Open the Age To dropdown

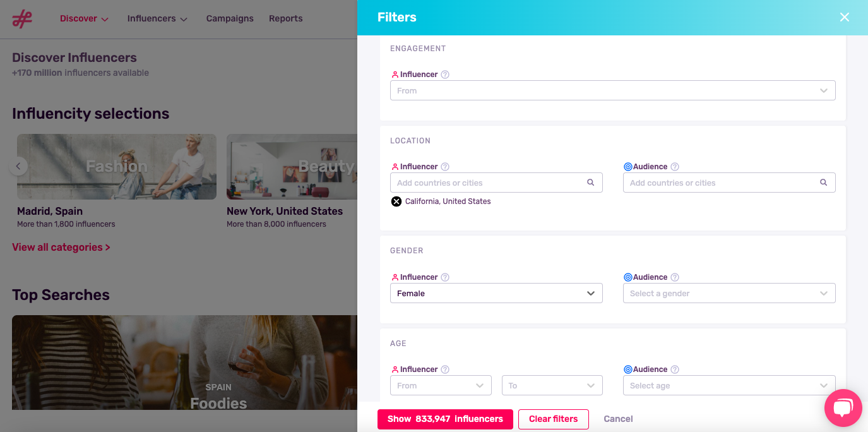[552, 385]
